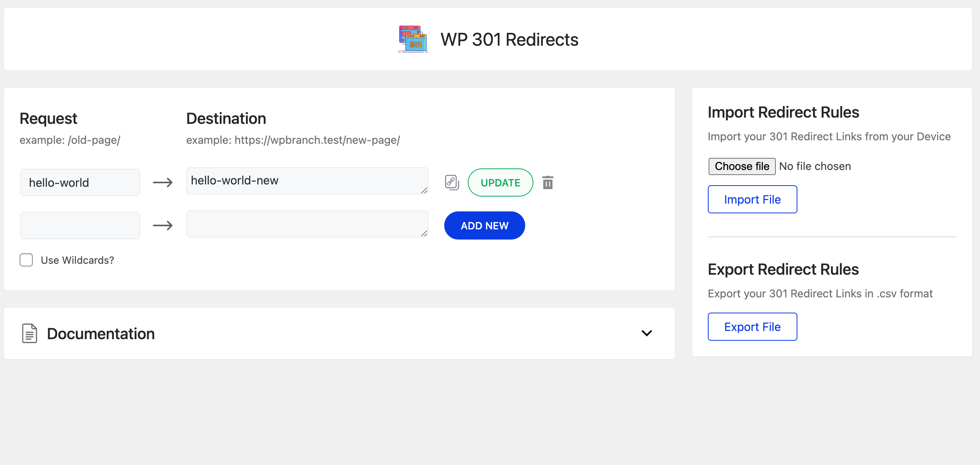Click the WP 301 Redirects logo icon

click(413, 39)
